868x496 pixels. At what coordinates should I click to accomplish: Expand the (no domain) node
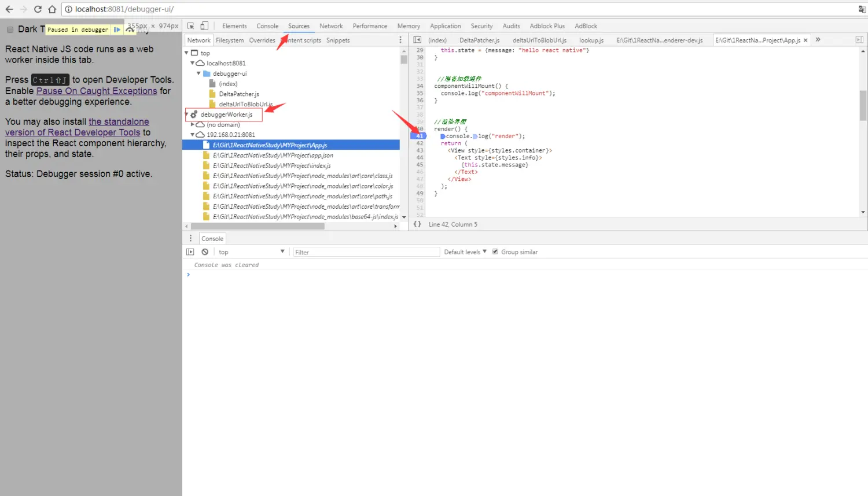pyautogui.click(x=193, y=124)
